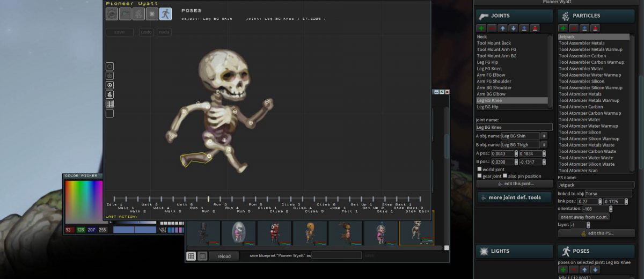Click edit this joint button
This screenshot has height=279, width=644.
[x=515, y=184]
